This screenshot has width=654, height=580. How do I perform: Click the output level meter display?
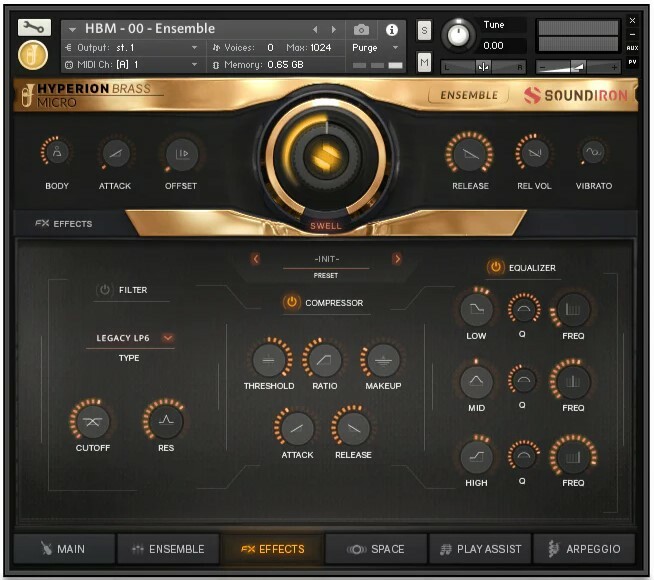578,36
